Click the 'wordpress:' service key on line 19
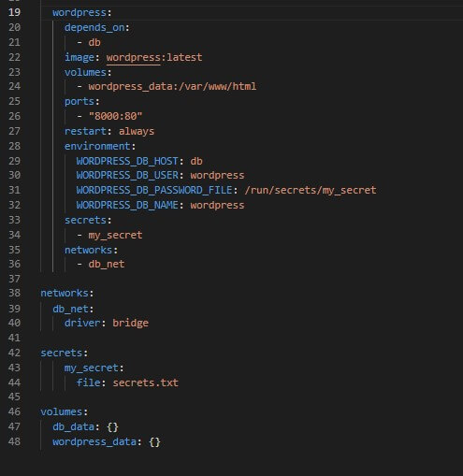This screenshot has height=476, width=463. tap(82, 12)
